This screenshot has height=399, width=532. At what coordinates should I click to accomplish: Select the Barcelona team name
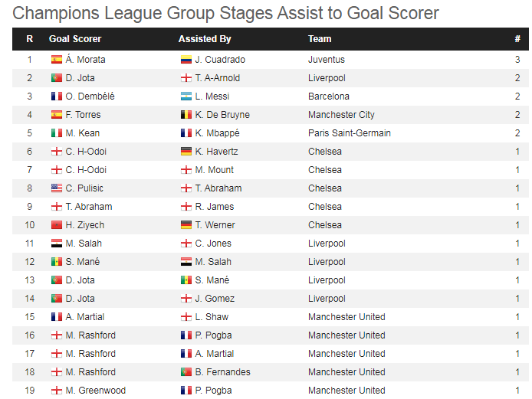329,96
